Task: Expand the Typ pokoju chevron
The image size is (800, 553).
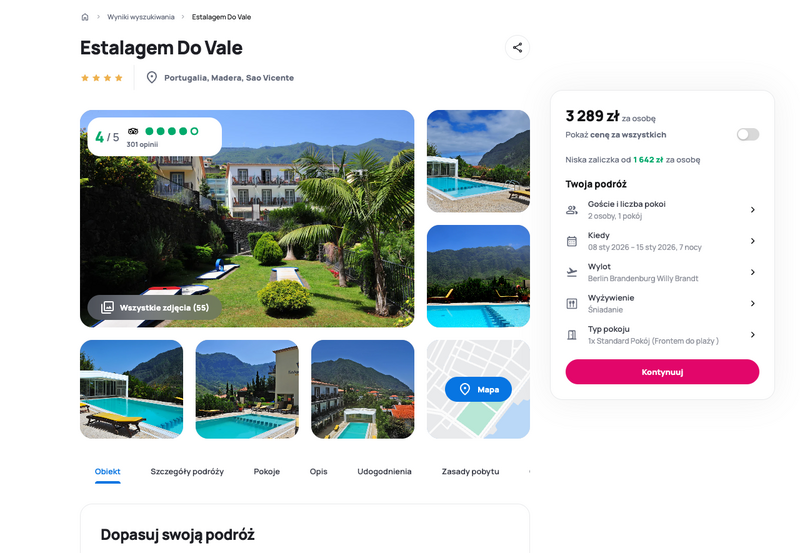Action: [x=753, y=335]
